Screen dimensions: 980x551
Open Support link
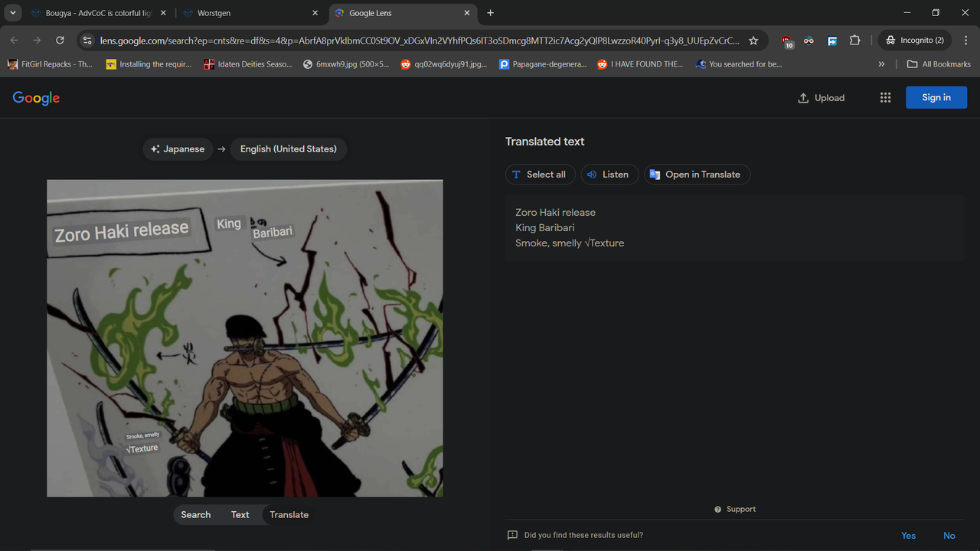click(x=735, y=509)
